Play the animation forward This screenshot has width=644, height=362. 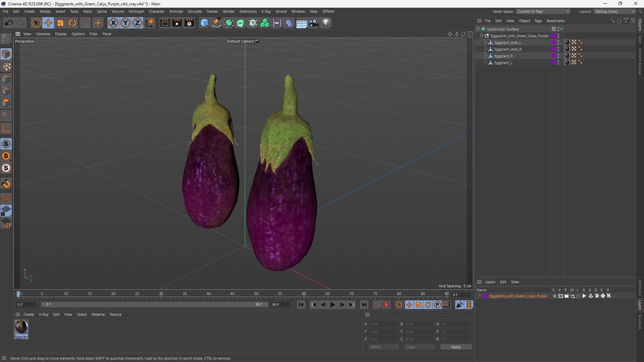tap(332, 305)
